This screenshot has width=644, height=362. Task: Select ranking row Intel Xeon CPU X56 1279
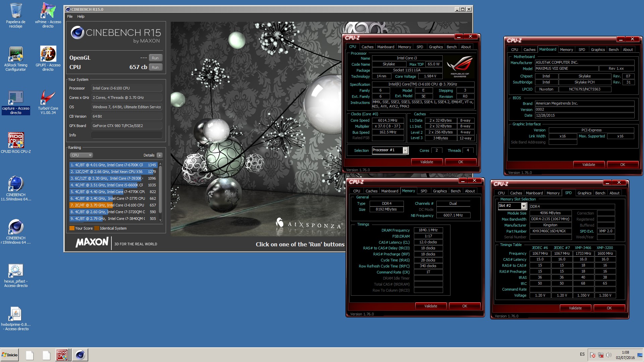pyautogui.click(x=113, y=172)
